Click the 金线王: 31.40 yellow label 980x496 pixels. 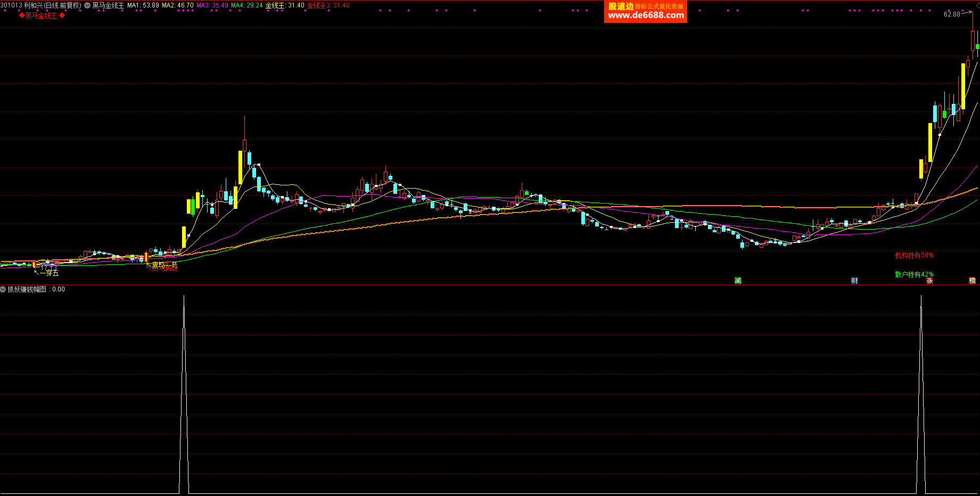pyautogui.click(x=285, y=5)
